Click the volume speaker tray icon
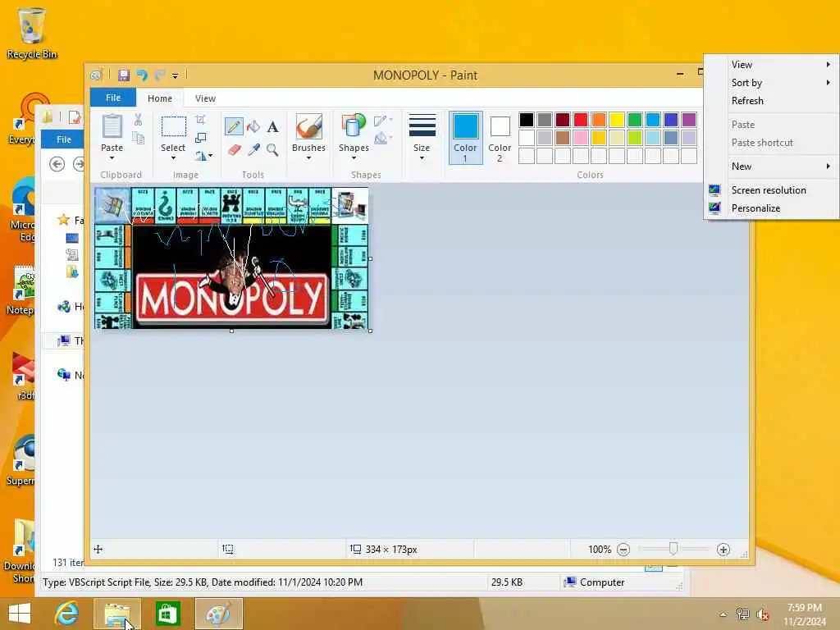The width and height of the screenshot is (840, 630). [x=762, y=614]
